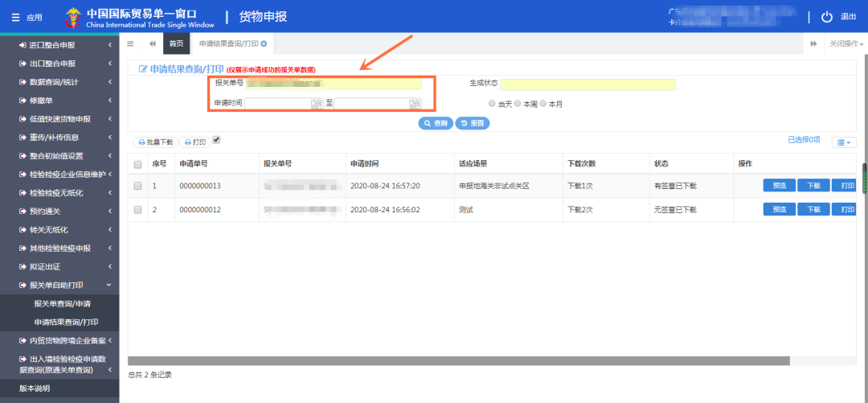Image resolution: width=868 pixels, height=403 pixels.
Task: Click the 批量下载 button
Action: (156, 142)
